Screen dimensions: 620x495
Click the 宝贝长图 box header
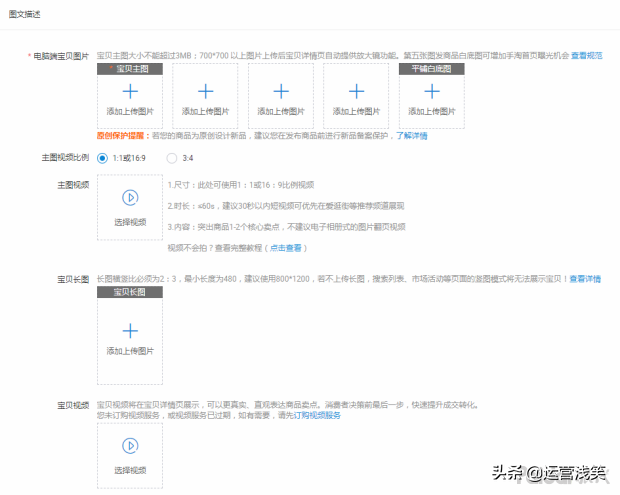point(130,292)
